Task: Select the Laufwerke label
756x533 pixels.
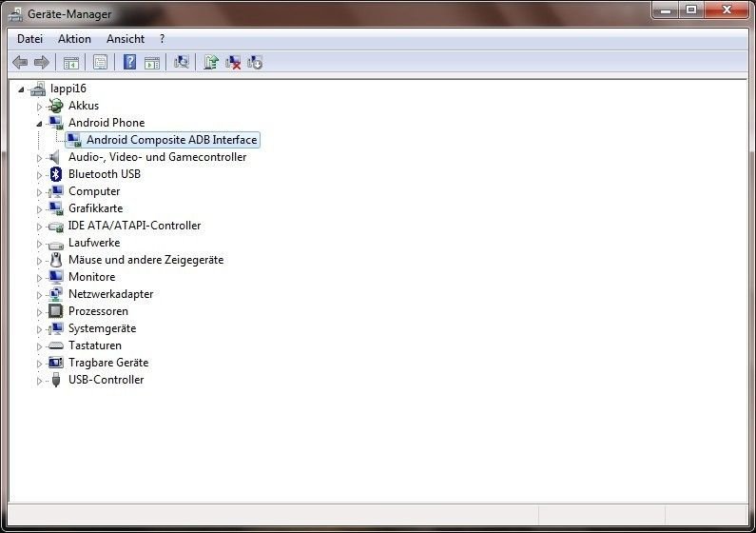Action: pyautogui.click(x=94, y=243)
